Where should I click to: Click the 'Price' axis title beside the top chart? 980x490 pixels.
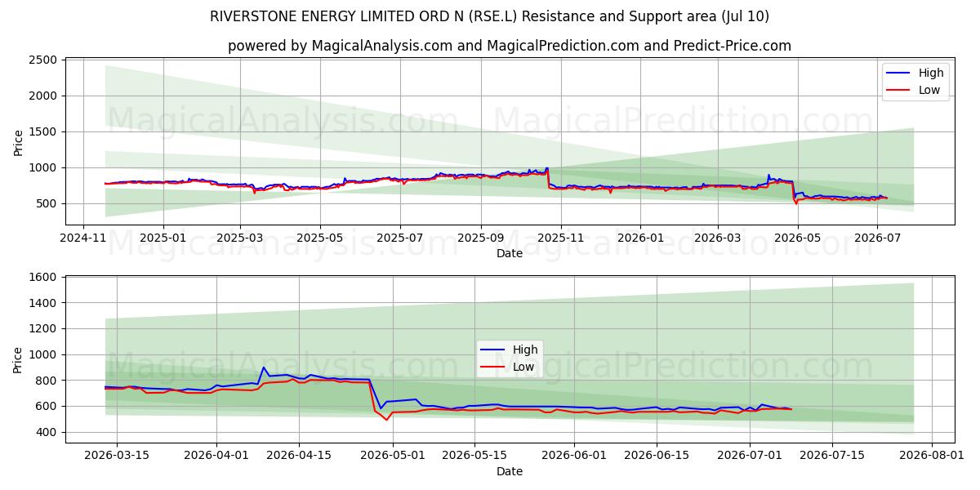click(18, 141)
